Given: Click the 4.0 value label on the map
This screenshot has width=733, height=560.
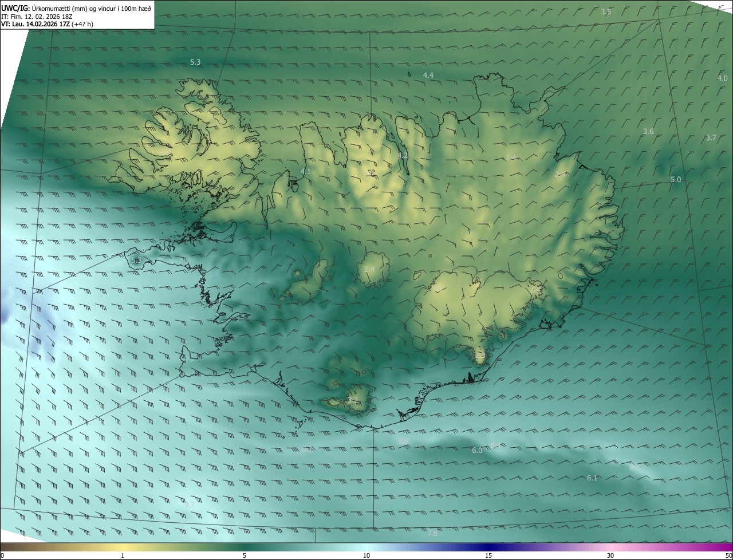Looking at the screenshot, I should point(722,78).
